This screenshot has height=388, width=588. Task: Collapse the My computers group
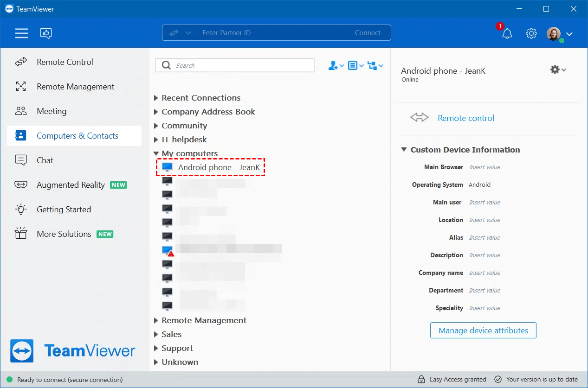pos(156,153)
